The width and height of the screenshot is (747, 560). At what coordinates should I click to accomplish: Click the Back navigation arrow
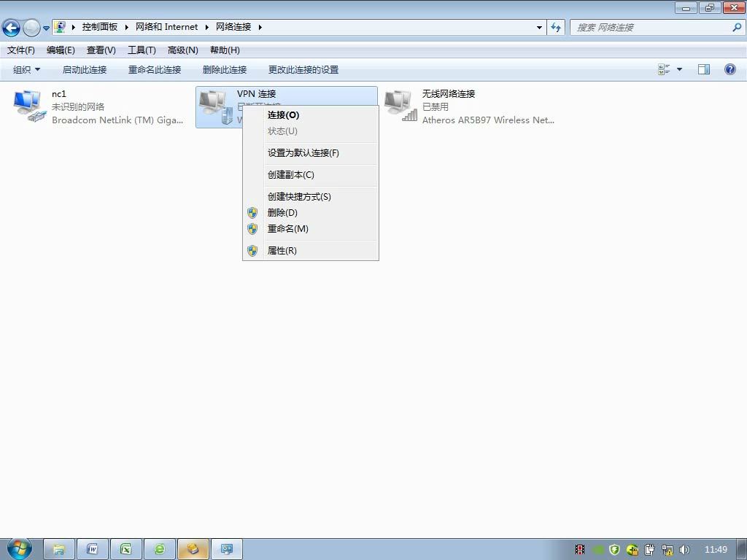click(x=12, y=28)
